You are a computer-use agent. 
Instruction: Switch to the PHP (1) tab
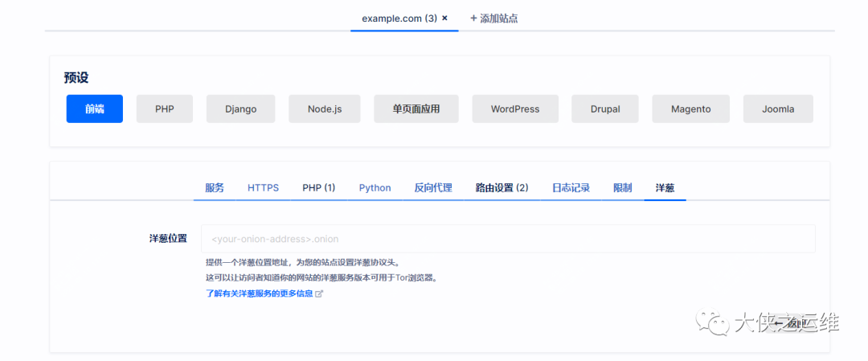(x=319, y=187)
